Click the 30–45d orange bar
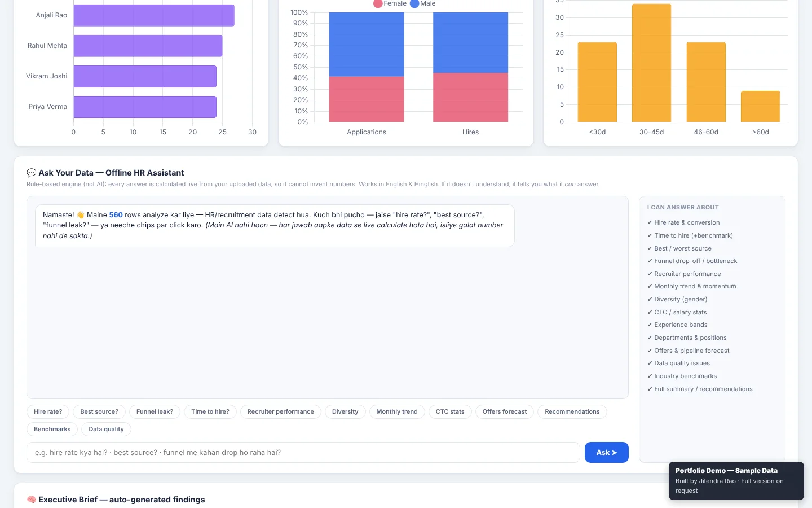The width and height of the screenshot is (812, 508). click(x=652, y=63)
